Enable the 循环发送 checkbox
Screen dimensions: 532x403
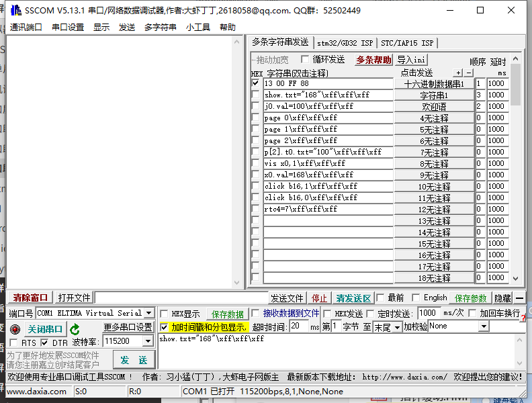[x=305, y=59]
